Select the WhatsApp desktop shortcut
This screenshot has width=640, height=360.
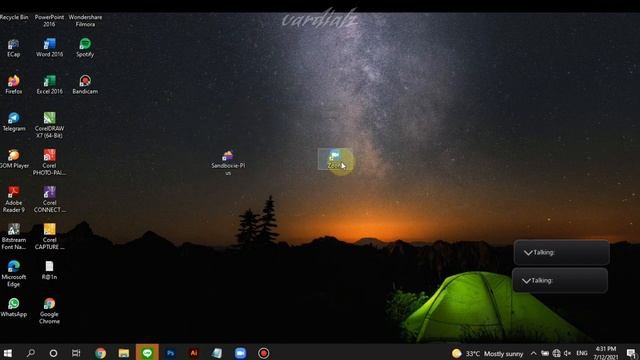(x=13, y=308)
